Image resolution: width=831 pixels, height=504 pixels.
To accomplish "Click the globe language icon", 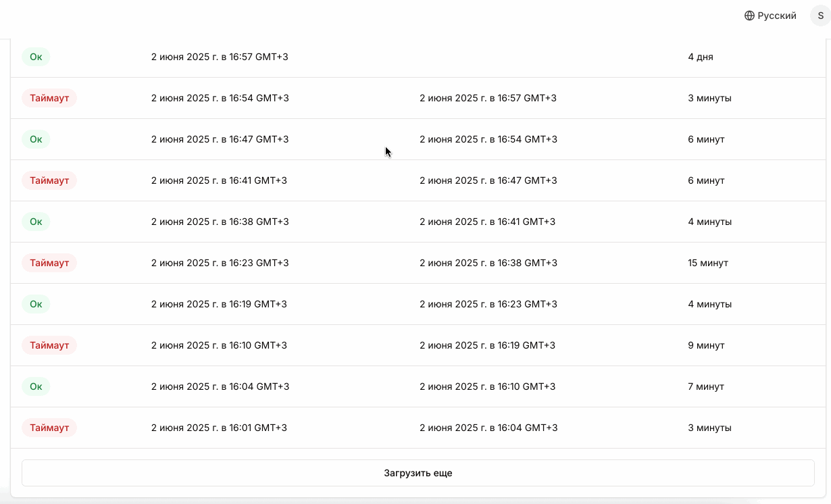I will (749, 16).
